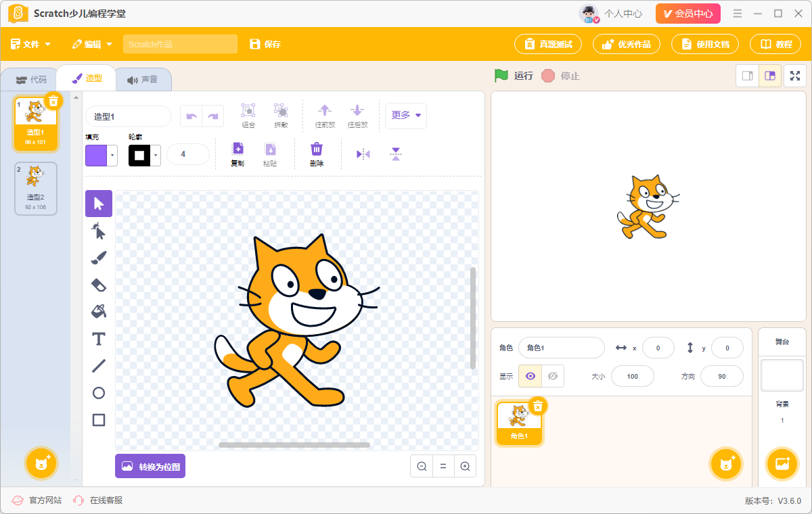
Task: Switch to the large stage layout
Action: click(x=770, y=76)
